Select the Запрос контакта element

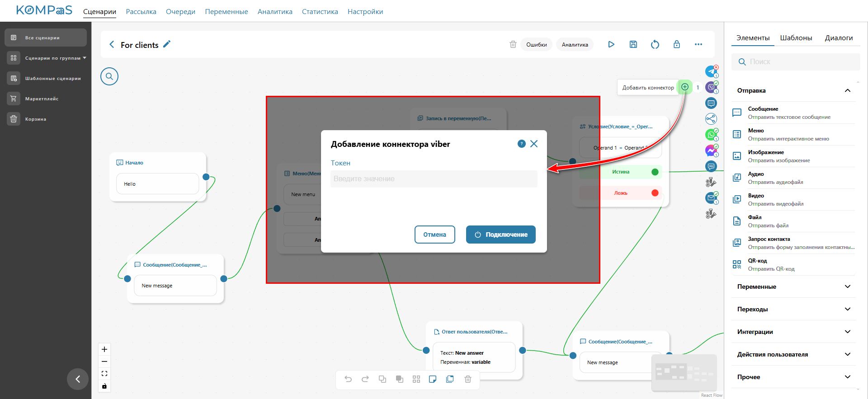coord(793,243)
